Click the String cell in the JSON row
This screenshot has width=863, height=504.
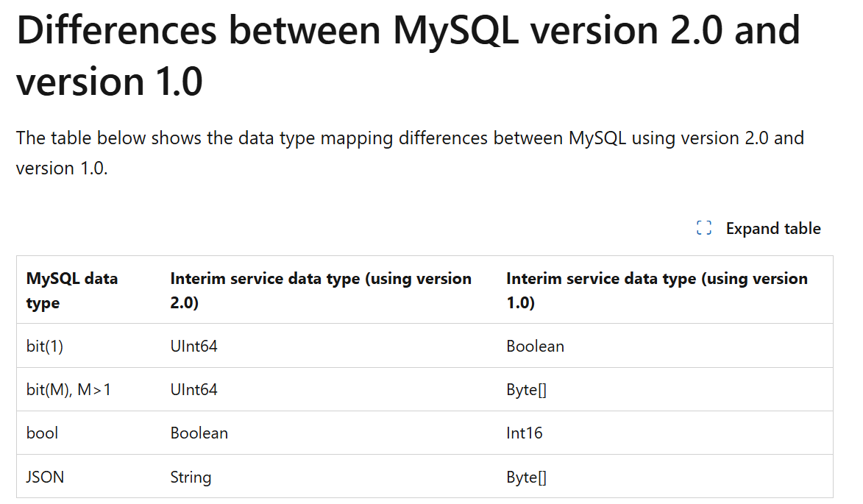tap(191, 477)
